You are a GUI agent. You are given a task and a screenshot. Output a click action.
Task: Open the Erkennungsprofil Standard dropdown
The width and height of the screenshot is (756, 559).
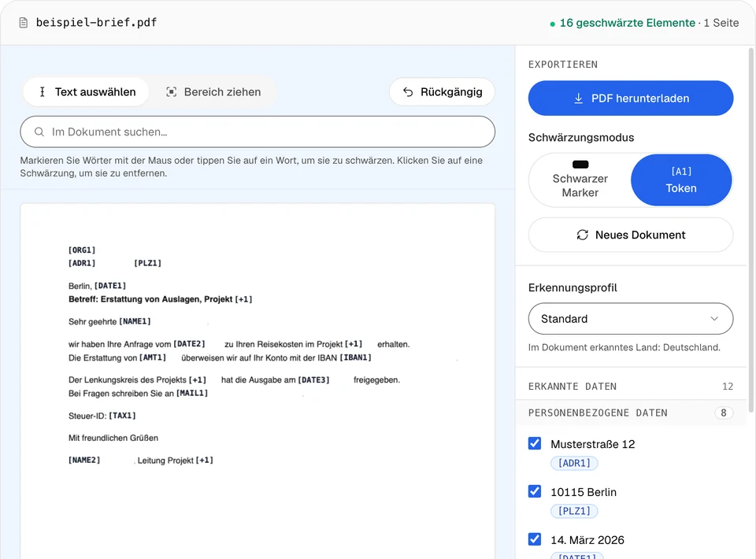[x=631, y=319]
